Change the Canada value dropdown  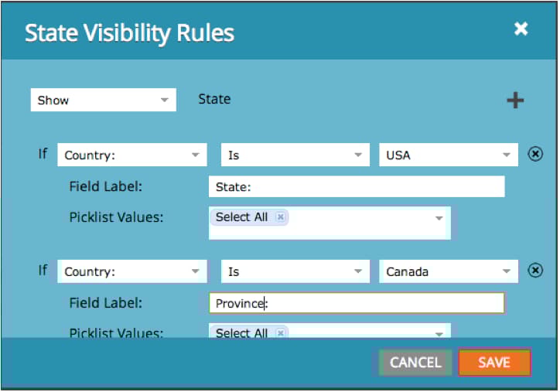448,271
